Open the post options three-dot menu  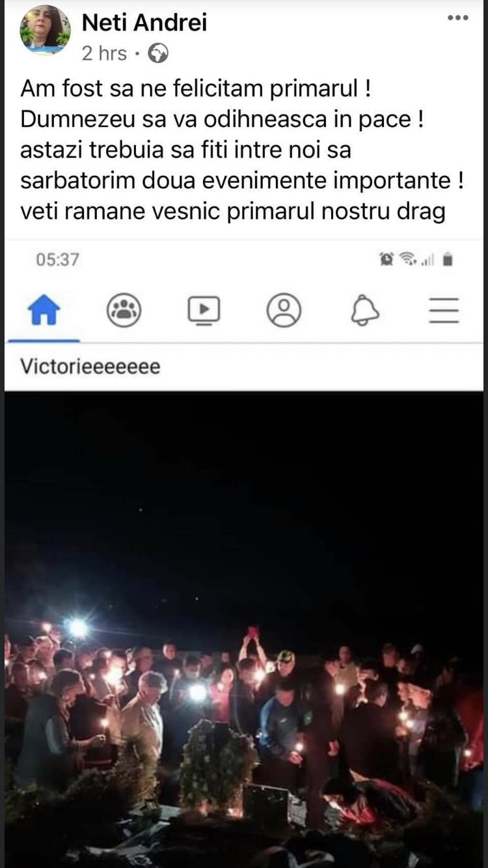click(x=458, y=18)
